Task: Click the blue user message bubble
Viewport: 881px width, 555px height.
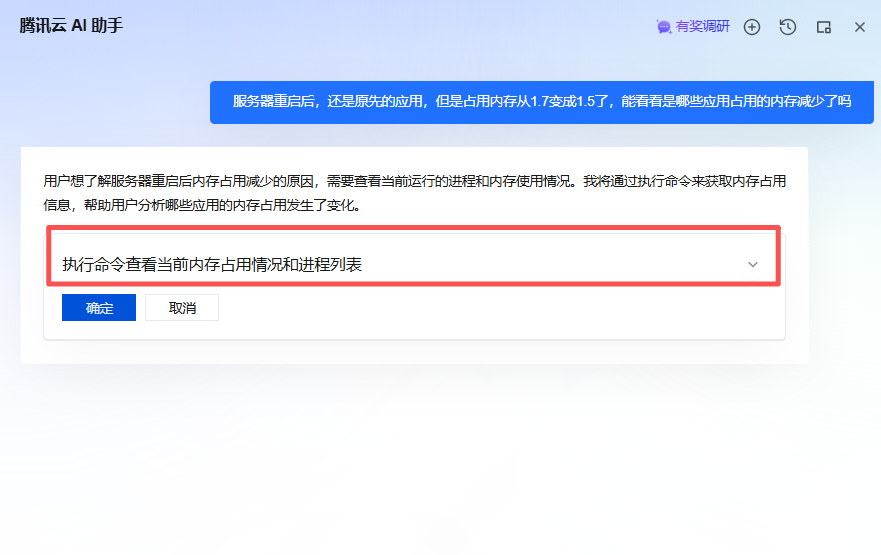Action: coord(541,102)
